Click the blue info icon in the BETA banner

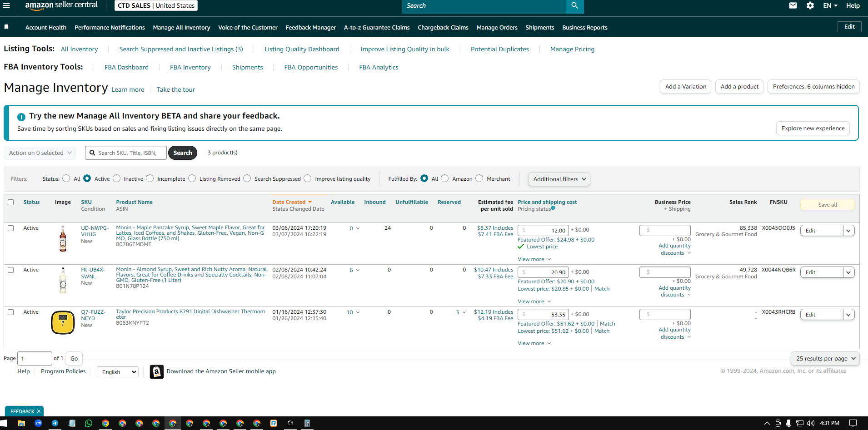coord(21,117)
